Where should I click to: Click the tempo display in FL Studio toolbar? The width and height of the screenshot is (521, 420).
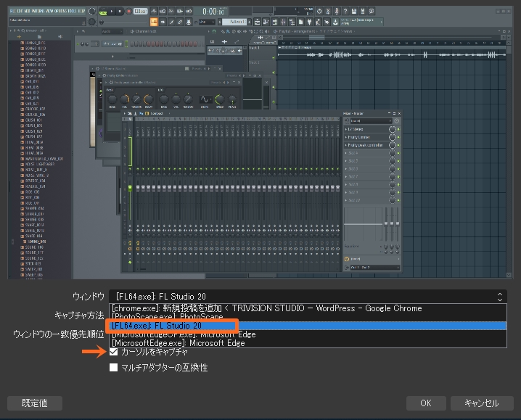pos(140,12)
